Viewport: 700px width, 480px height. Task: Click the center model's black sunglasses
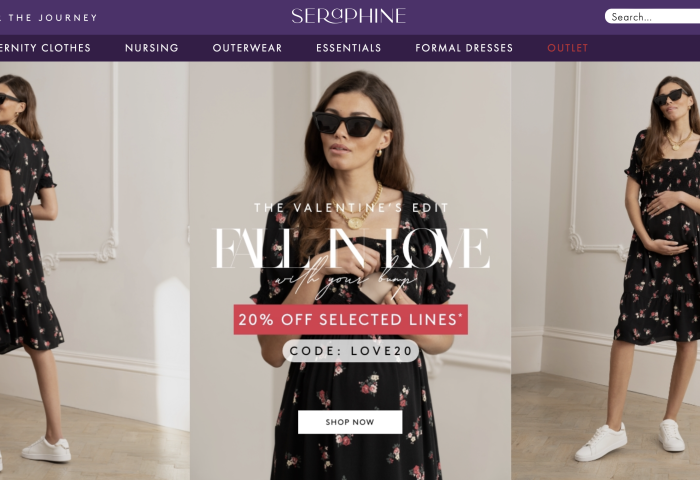(x=348, y=124)
